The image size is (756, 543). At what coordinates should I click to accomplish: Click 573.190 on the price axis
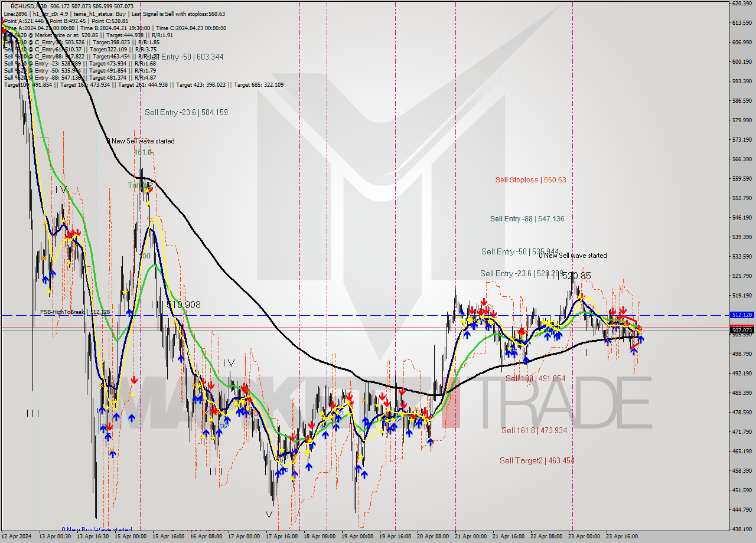pyautogui.click(x=741, y=140)
